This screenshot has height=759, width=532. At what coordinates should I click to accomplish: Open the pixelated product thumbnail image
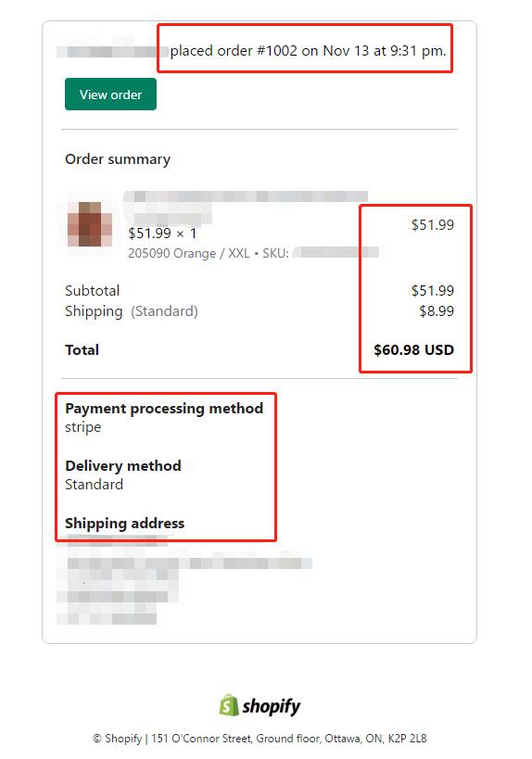90,224
